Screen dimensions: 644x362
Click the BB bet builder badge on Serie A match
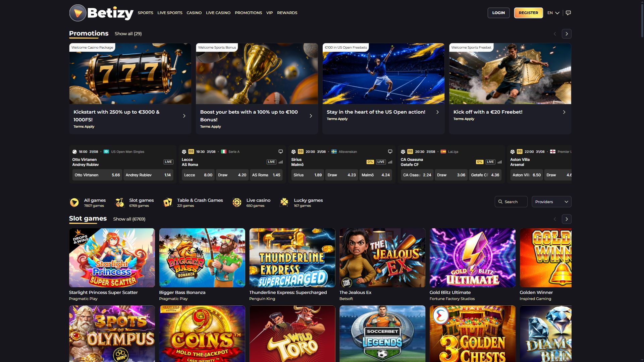(191, 152)
